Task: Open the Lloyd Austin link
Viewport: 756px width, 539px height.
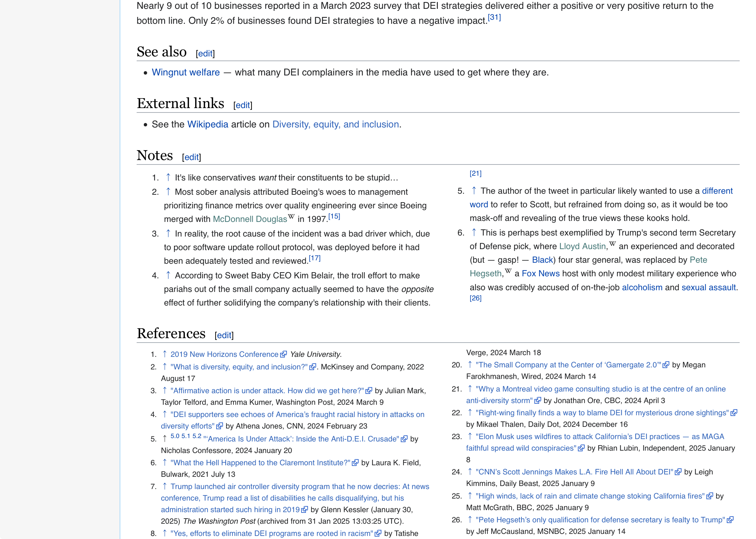Action: click(x=583, y=246)
